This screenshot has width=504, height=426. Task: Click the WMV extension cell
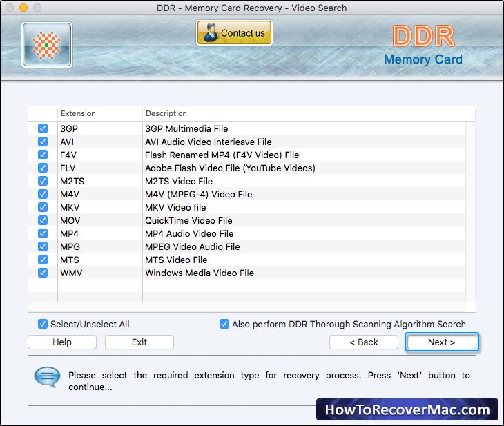100,273
